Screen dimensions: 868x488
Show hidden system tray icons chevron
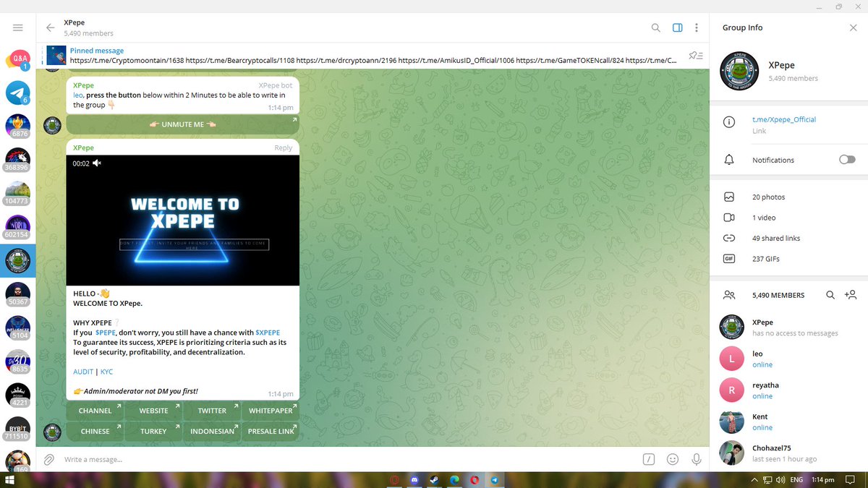[x=755, y=479]
